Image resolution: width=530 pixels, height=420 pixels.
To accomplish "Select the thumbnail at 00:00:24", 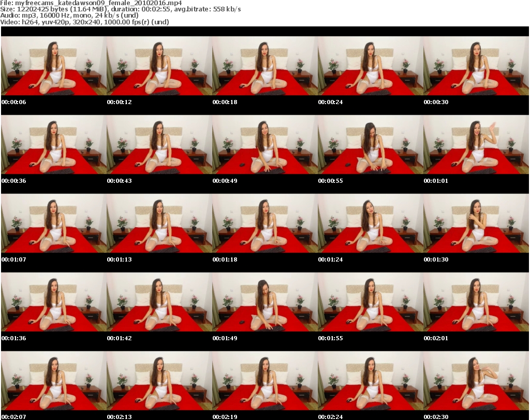I will point(371,66).
